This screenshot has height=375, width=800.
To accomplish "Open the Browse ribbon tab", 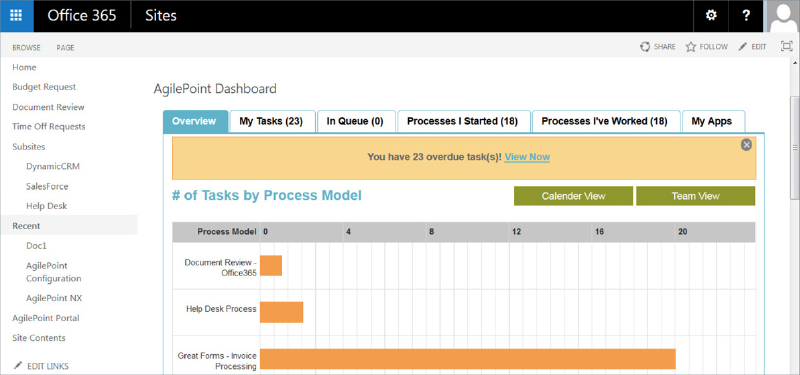I will pyautogui.click(x=27, y=47).
